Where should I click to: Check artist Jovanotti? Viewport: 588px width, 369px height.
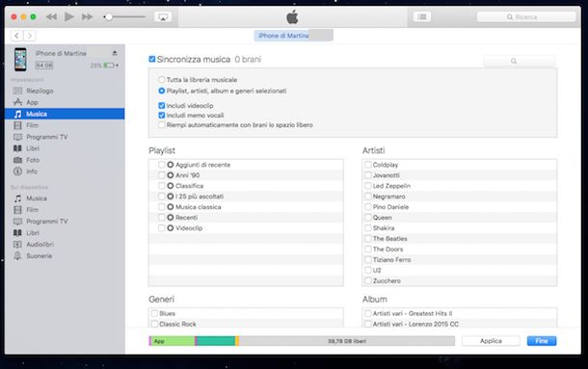pyautogui.click(x=368, y=175)
